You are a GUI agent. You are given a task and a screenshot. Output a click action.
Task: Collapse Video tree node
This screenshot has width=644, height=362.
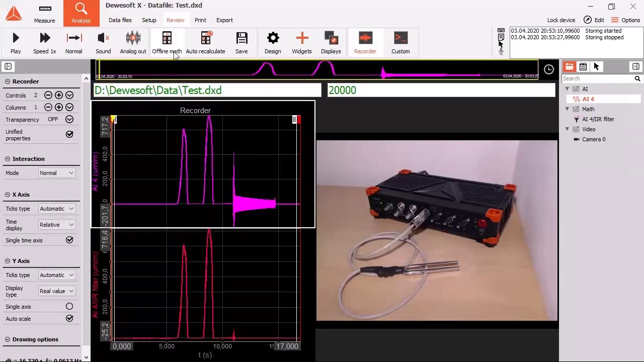point(567,129)
